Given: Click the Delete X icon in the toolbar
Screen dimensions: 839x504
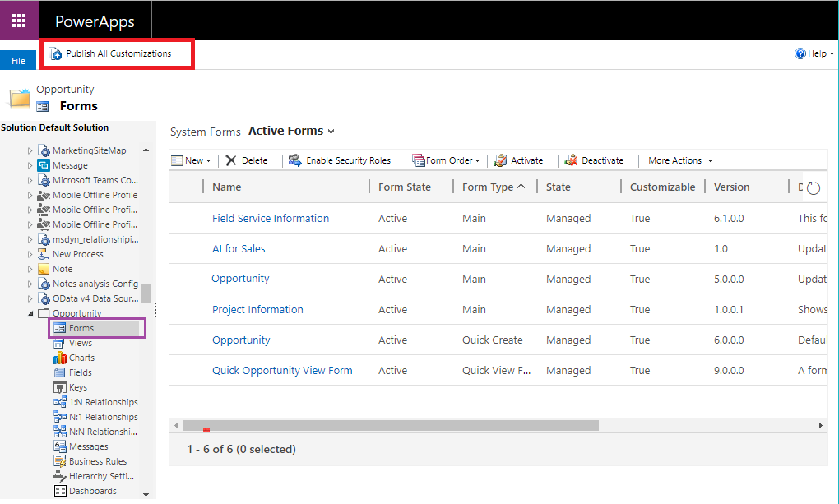Looking at the screenshot, I should point(230,160).
